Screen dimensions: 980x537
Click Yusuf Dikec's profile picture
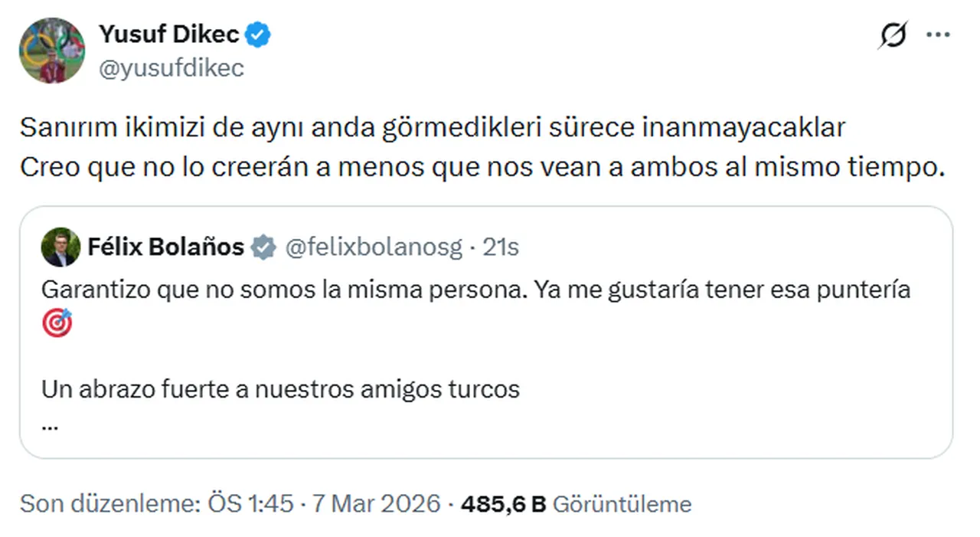pos(51,51)
